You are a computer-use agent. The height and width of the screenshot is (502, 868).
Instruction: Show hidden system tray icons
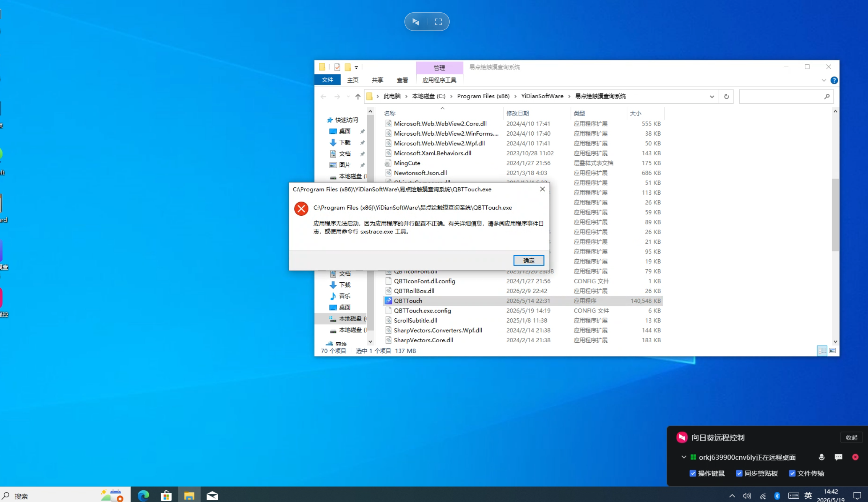click(732, 496)
